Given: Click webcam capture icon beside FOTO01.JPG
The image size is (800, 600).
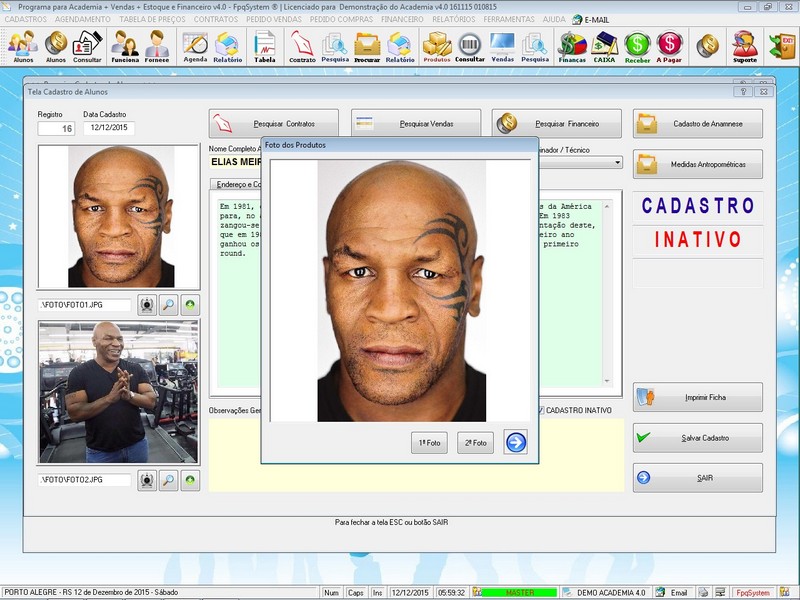Looking at the screenshot, I should [x=147, y=305].
